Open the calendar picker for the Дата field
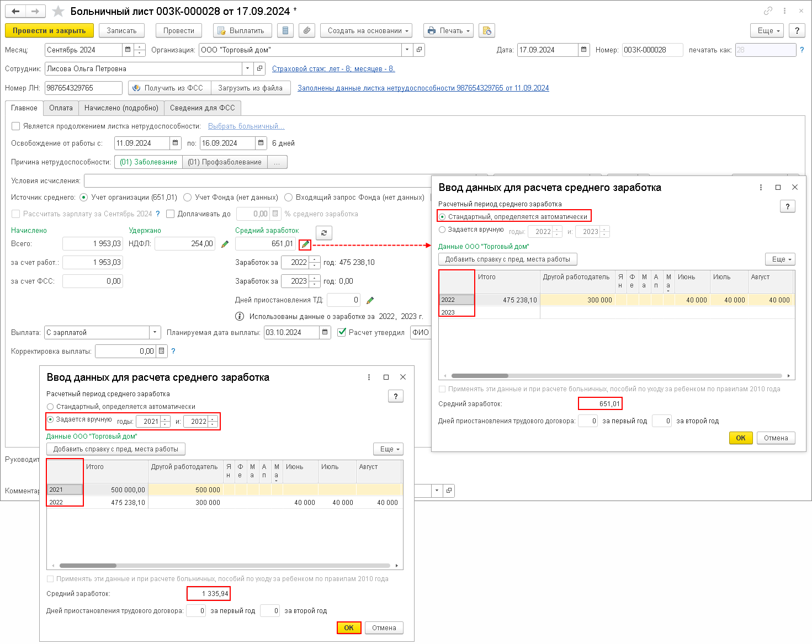 584,50
